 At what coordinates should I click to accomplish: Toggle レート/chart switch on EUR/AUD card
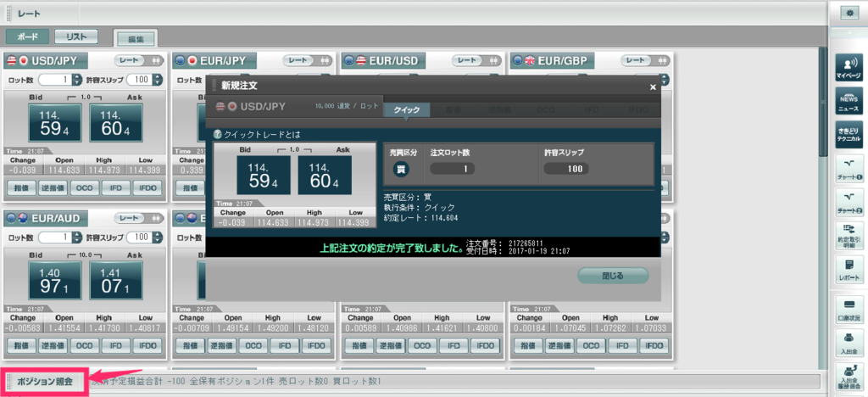139,218
